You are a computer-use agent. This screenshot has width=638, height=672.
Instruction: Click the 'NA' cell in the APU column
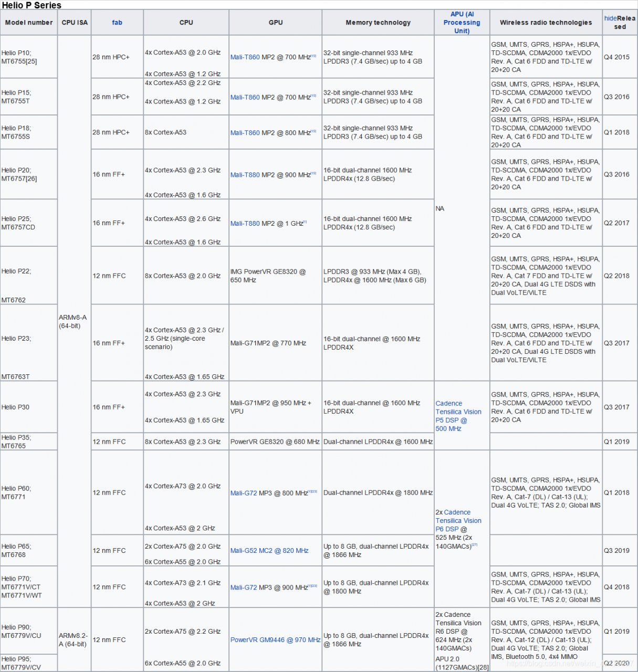click(462, 208)
